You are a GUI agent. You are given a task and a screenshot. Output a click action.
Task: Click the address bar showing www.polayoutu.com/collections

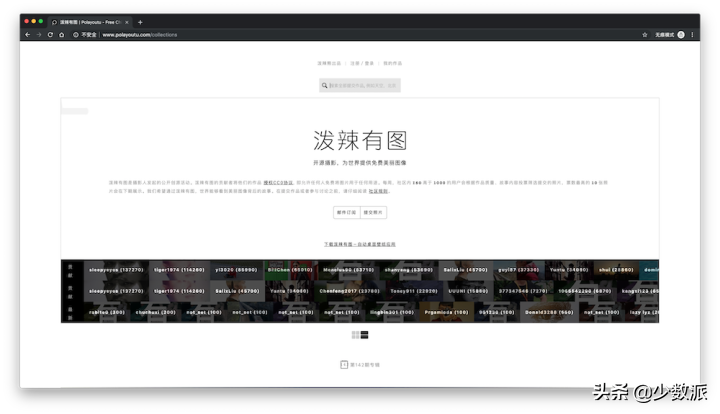tap(140, 35)
